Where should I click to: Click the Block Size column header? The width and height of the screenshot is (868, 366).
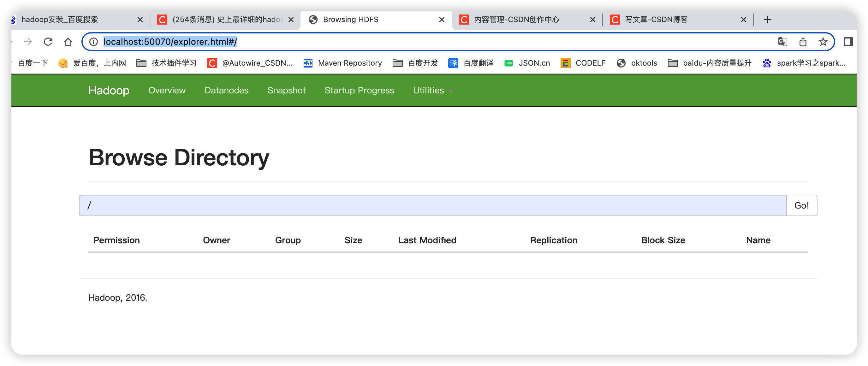coord(663,240)
